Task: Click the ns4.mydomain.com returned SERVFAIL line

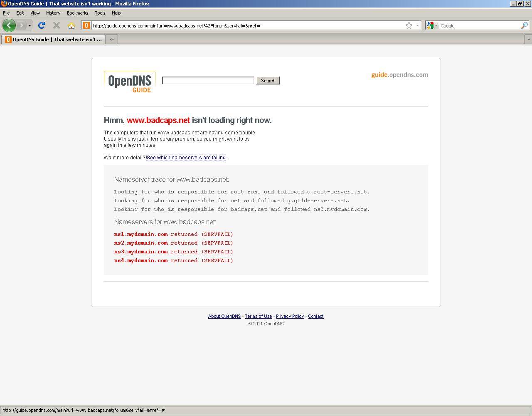Action: pos(174,260)
